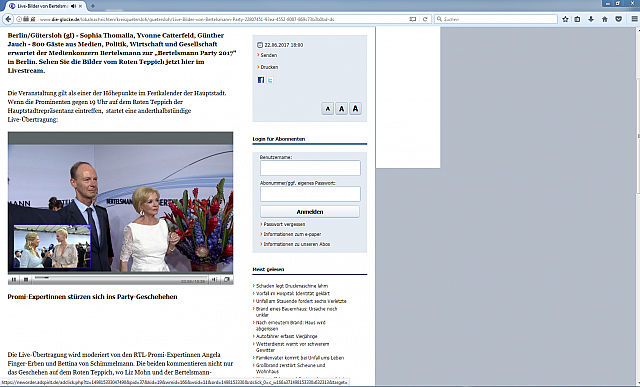The height and width of the screenshot is (387, 640).
Task: Stop the video with the stop button
Action: [x=26, y=280]
